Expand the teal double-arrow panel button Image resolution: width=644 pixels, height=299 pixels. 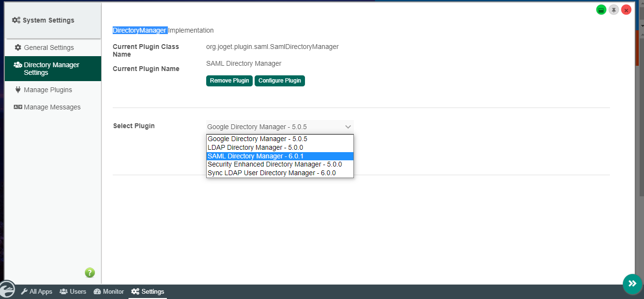click(x=632, y=284)
